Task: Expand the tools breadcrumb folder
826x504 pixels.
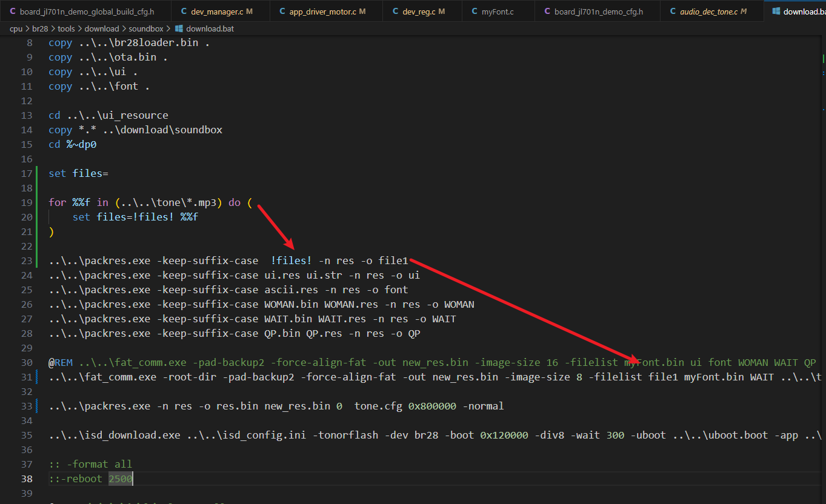Action: (x=67, y=28)
